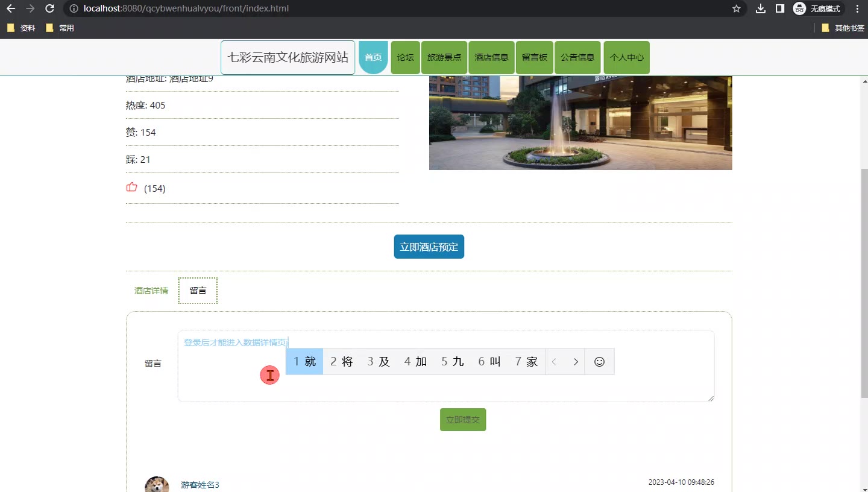Submit the comment with 立即提交
Viewport: 868px width, 492px height.
[462, 420]
